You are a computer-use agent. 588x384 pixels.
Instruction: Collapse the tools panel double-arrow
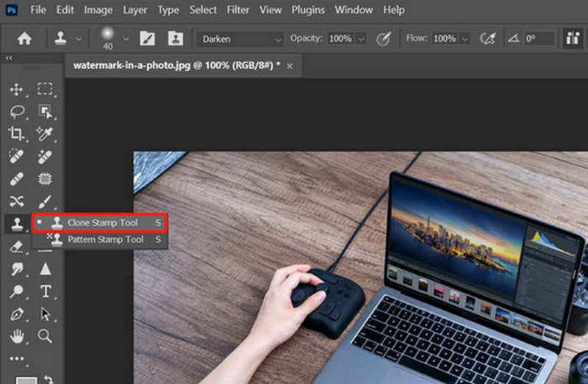(x=9, y=58)
